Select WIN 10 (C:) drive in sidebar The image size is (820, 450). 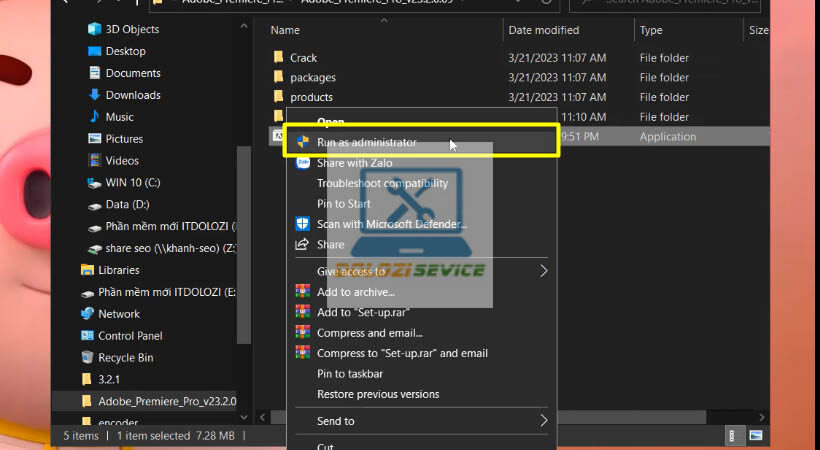pos(132,183)
